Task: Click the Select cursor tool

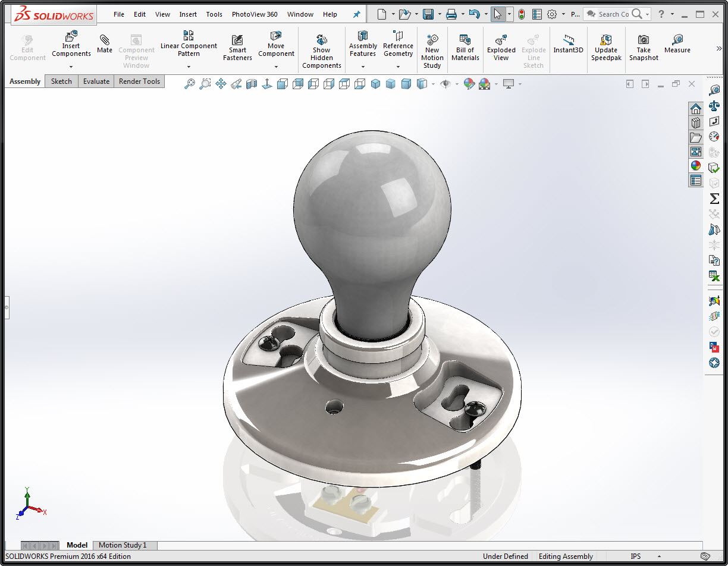Action: 498,14
